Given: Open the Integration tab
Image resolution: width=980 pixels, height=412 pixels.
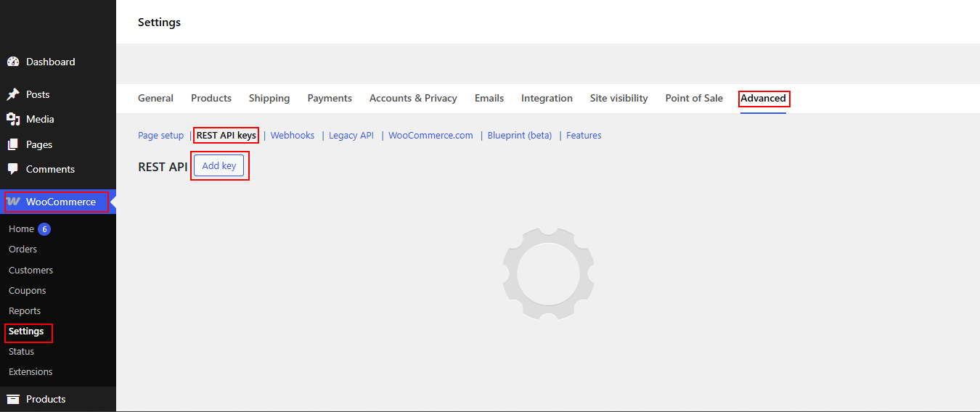Looking at the screenshot, I should tap(547, 98).
